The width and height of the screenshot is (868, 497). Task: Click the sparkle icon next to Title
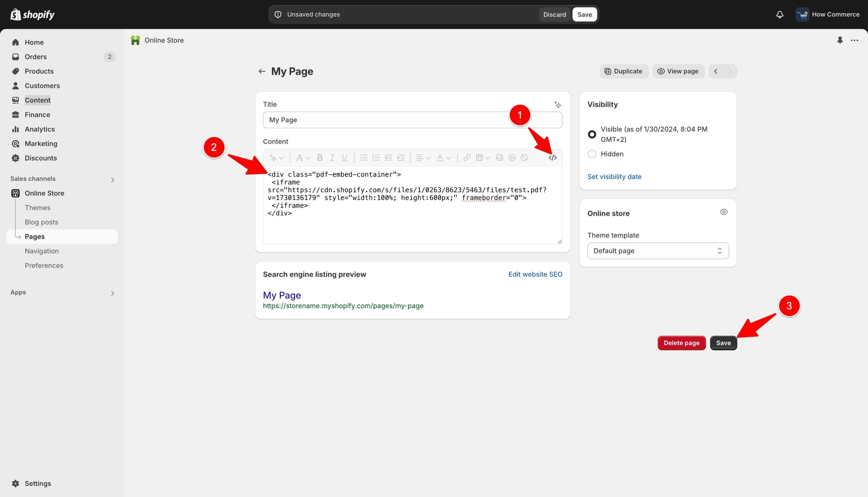point(557,105)
